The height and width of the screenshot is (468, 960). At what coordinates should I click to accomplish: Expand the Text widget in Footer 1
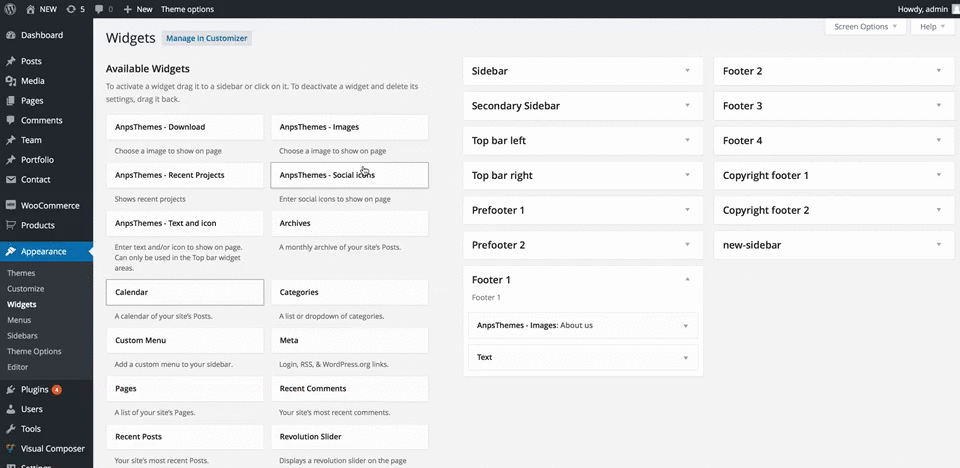686,358
